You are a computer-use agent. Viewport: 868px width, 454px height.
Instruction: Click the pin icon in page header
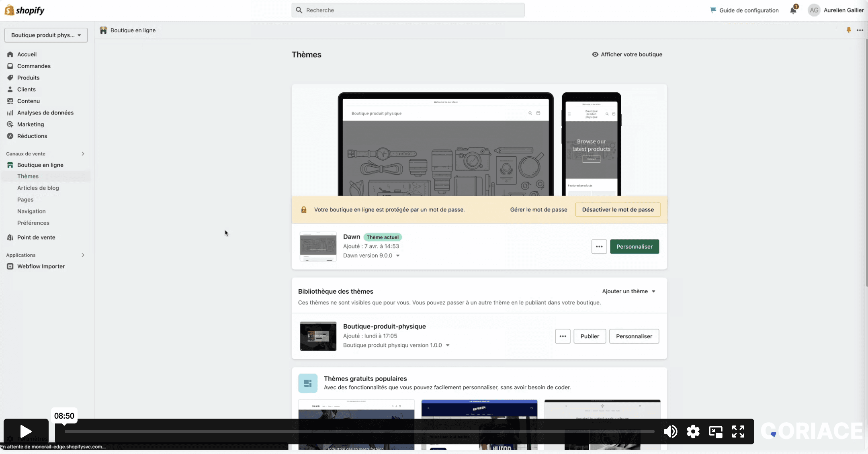tap(848, 30)
